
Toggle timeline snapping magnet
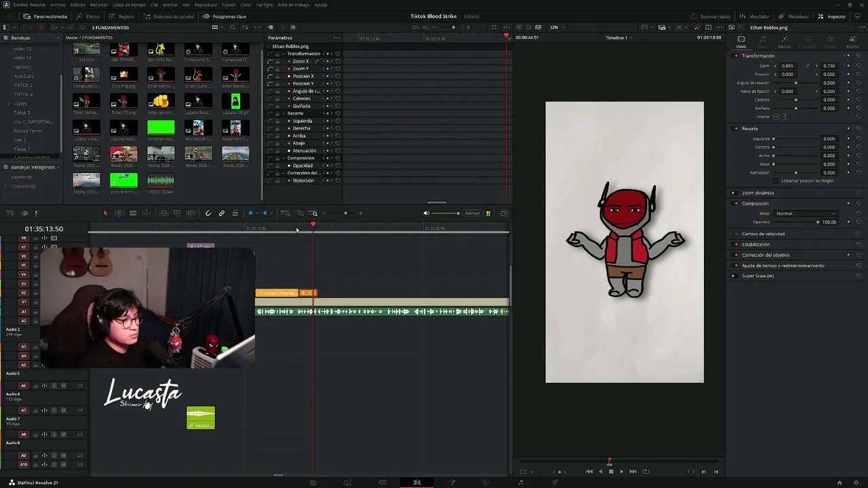click(x=208, y=213)
